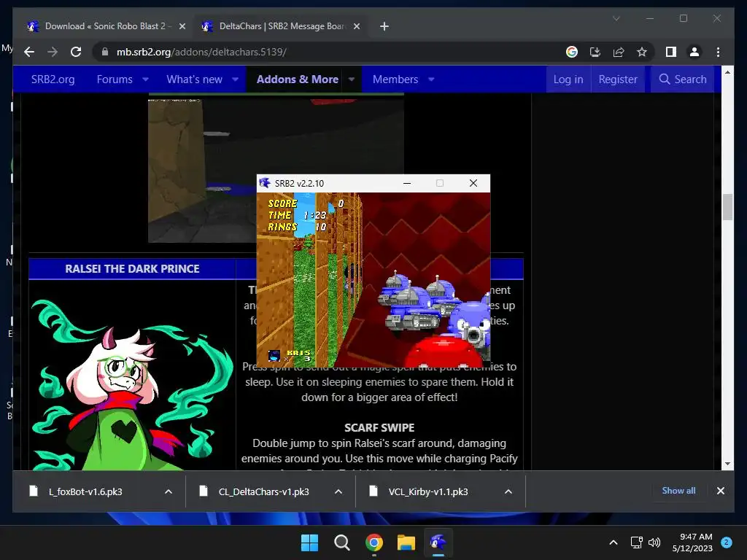Go back using the browser back arrow
Viewport: 747px width, 560px height.
pyautogui.click(x=29, y=52)
